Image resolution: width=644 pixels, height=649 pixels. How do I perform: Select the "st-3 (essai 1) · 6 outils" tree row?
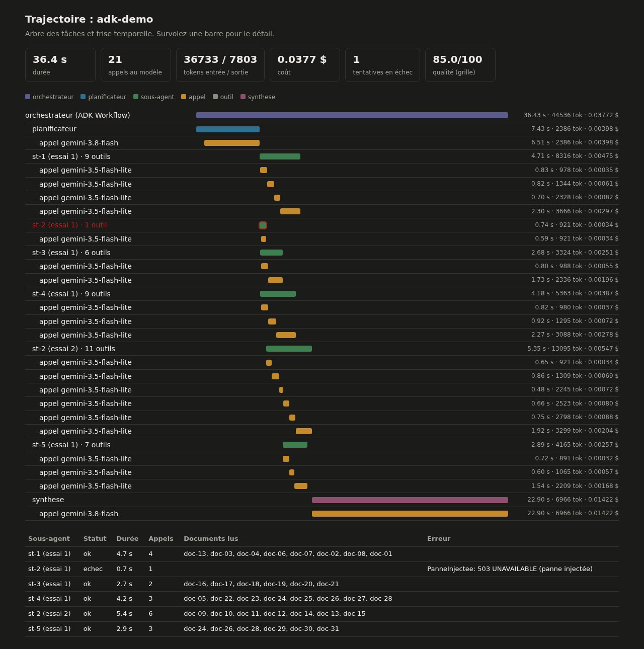coord(322,253)
